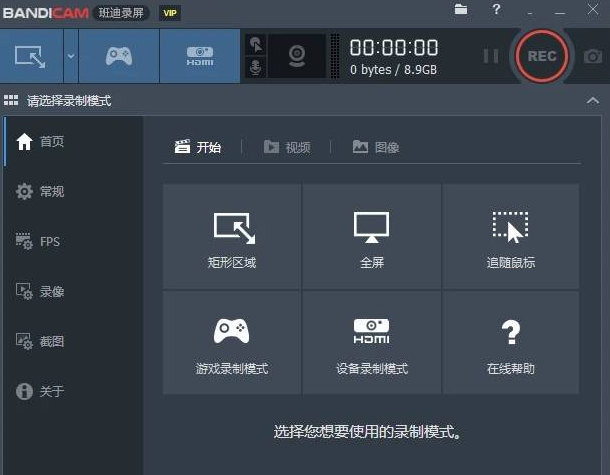610x475 pixels.
Task: Start recording with the REC button
Action: pos(542,56)
